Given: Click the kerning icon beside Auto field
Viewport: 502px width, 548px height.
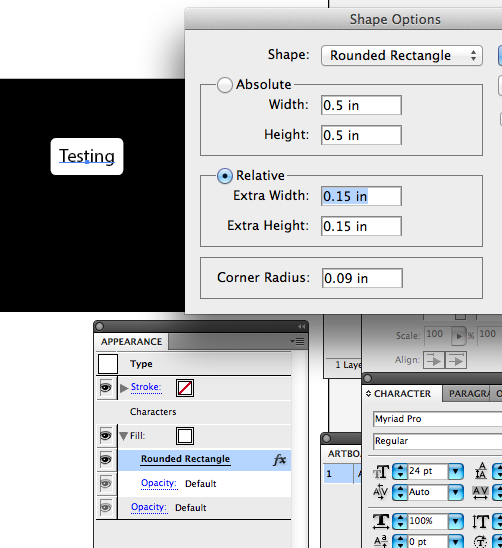Looking at the screenshot, I should (x=380, y=492).
